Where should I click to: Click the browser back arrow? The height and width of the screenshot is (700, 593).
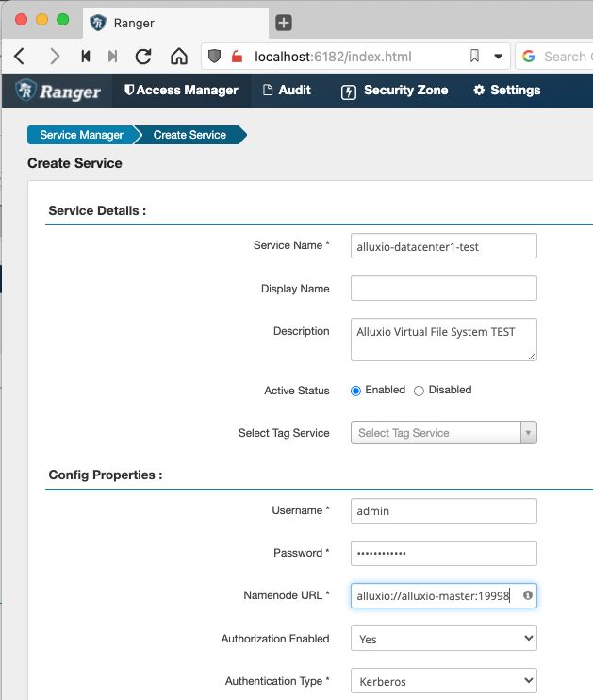click(19, 57)
